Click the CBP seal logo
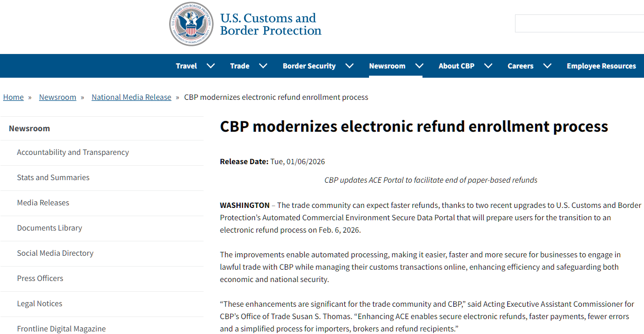The image size is (644, 334). (x=191, y=24)
